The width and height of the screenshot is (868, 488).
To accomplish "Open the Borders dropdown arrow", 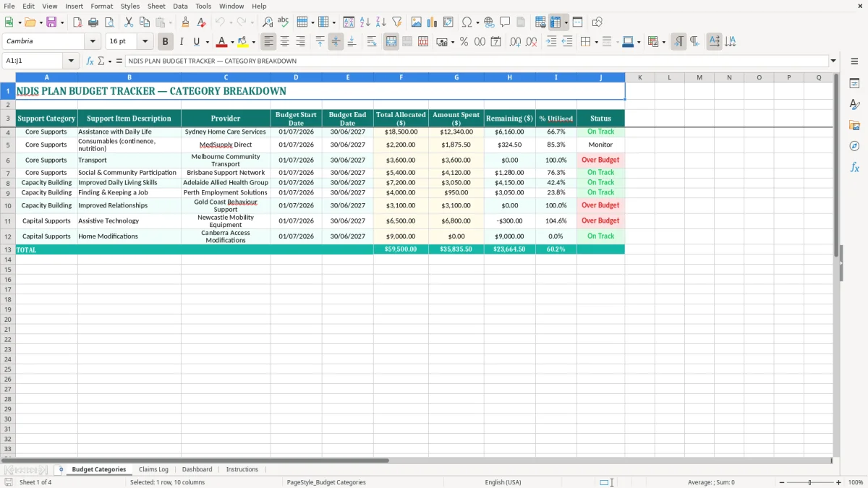I will (595, 42).
